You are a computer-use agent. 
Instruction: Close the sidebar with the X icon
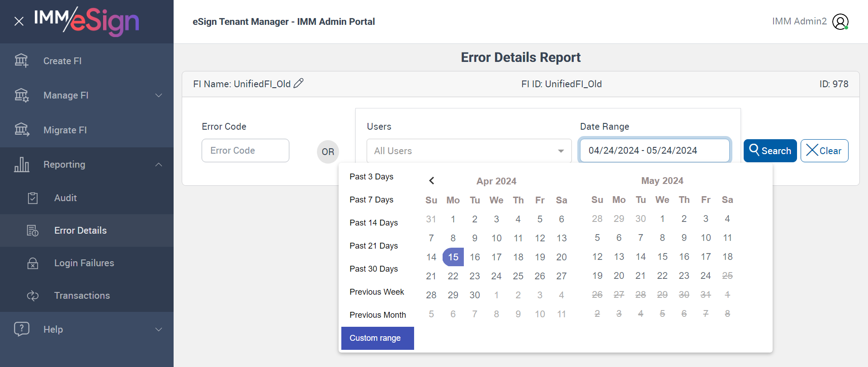[x=19, y=21]
